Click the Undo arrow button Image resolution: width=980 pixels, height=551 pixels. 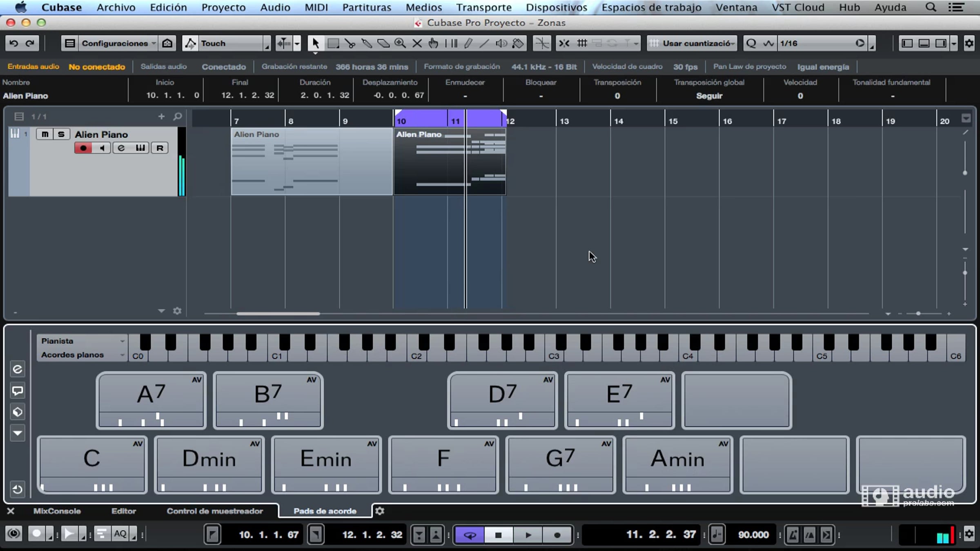(x=13, y=43)
